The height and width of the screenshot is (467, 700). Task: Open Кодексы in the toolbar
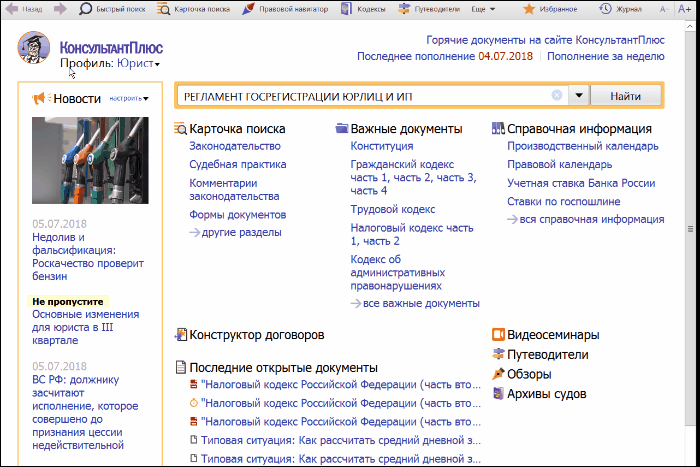pos(363,9)
